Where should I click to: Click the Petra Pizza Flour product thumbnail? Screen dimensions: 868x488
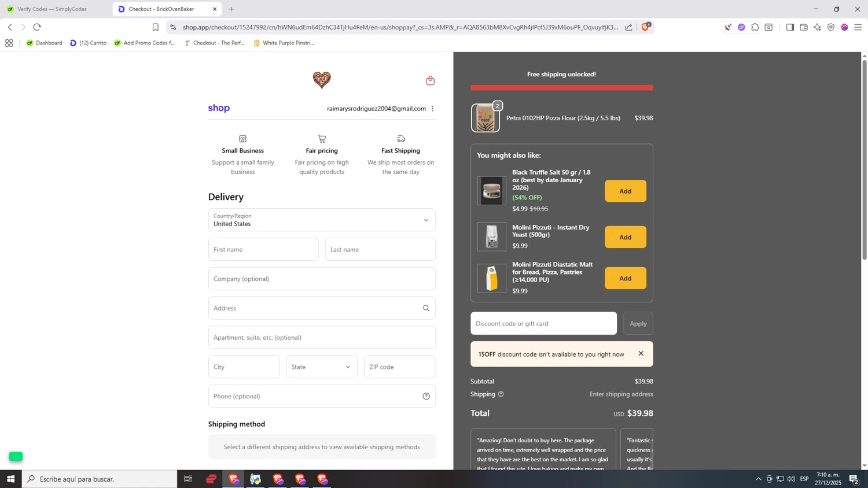click(485, 118)
